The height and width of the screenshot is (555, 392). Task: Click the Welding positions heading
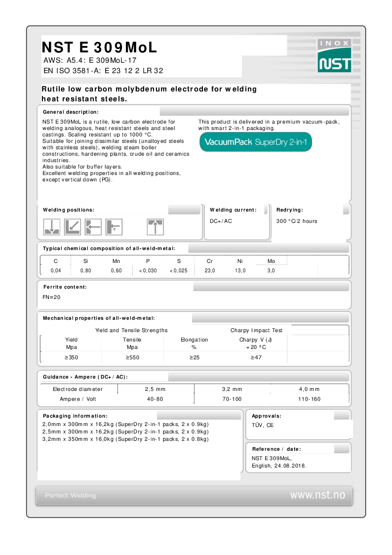(69, 210)
